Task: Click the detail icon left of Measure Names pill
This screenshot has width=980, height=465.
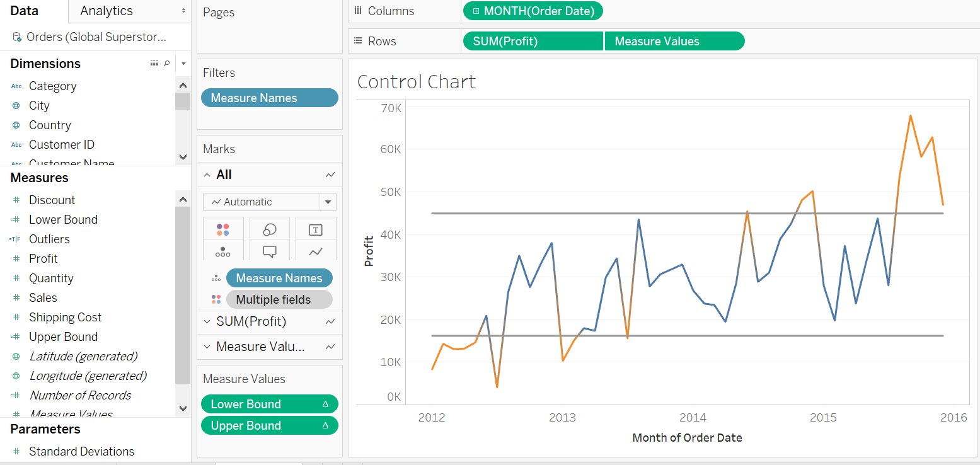Action: (x=216, y=278)
